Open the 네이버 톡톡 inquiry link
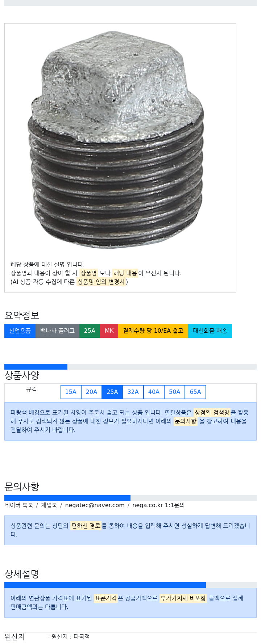The height and width of the screenshot is (644, 261). (x=19, y=505)
